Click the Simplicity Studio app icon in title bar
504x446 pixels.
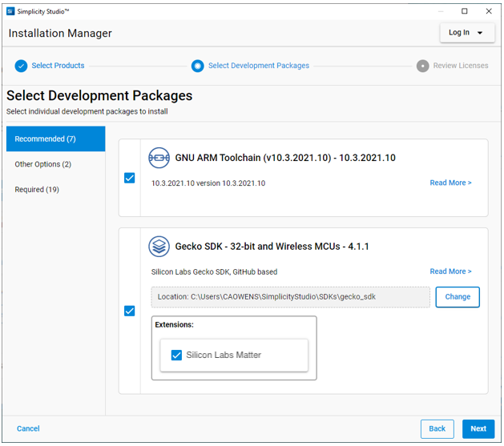(10, 11)
